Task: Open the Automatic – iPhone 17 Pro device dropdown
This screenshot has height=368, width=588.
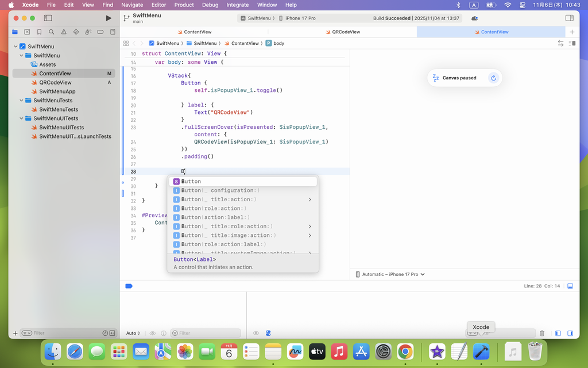Action: click(x=390, y=274)
